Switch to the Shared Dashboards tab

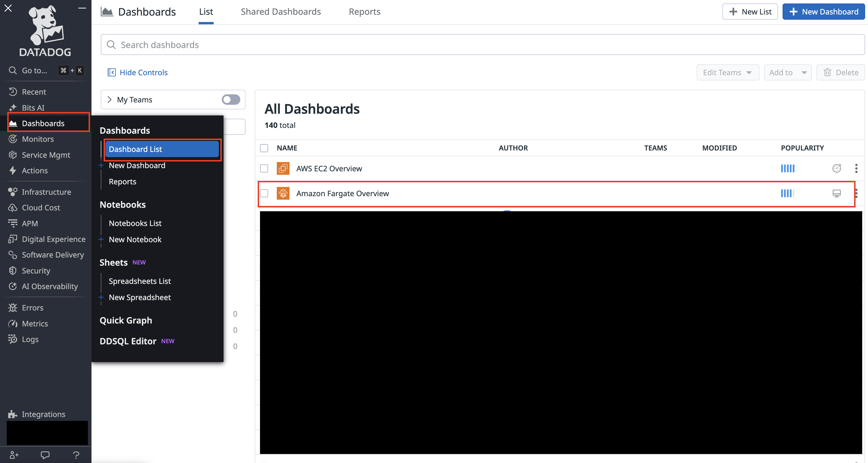coord(280,12)
